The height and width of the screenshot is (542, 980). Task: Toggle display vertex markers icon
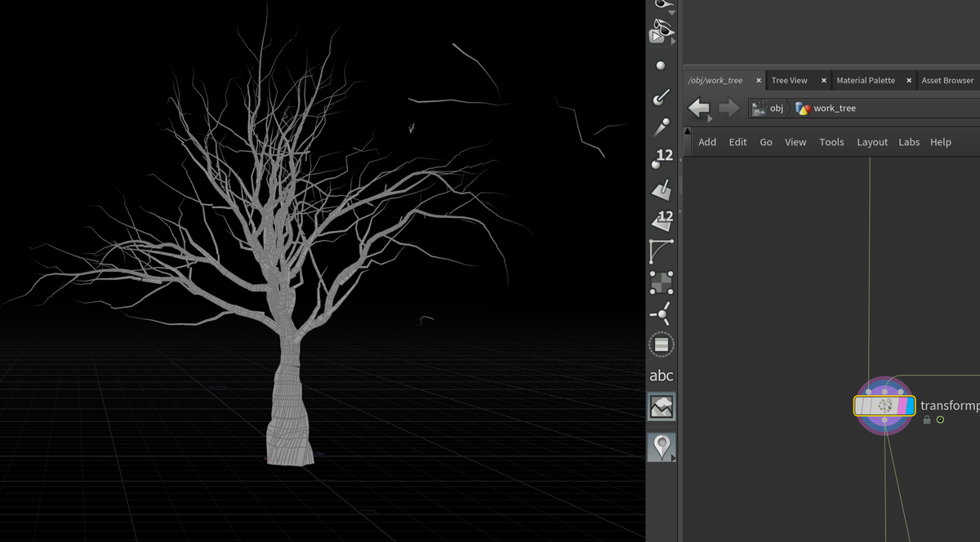coord(661,282)
